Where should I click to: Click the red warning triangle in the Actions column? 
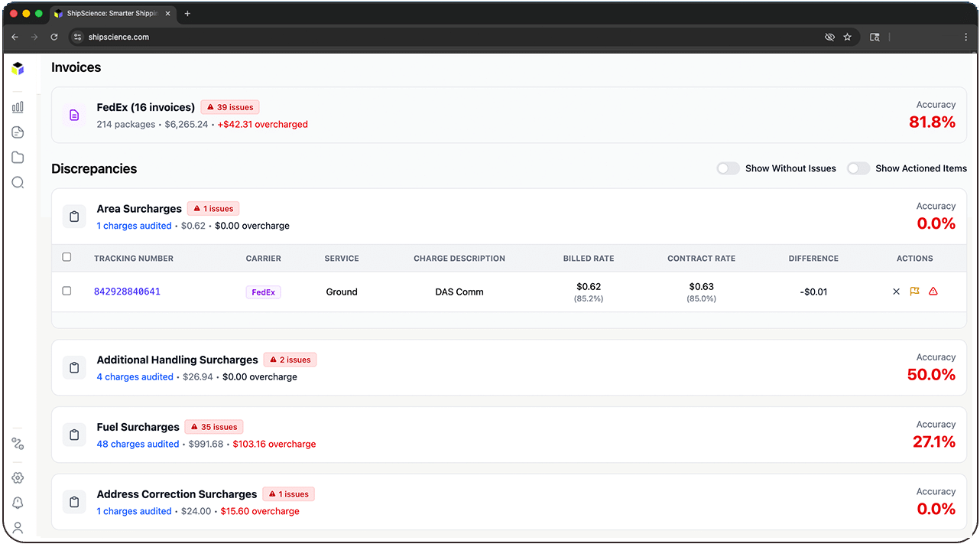[x=933, y=292]
